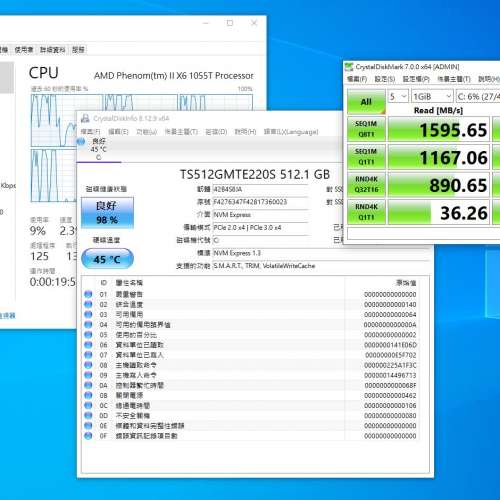Image resolution: width=500 pixels, height=500 pixels.
Task: Open CrystalDiskMark 佈景主題(T) menu
Action: coord(454,79)
